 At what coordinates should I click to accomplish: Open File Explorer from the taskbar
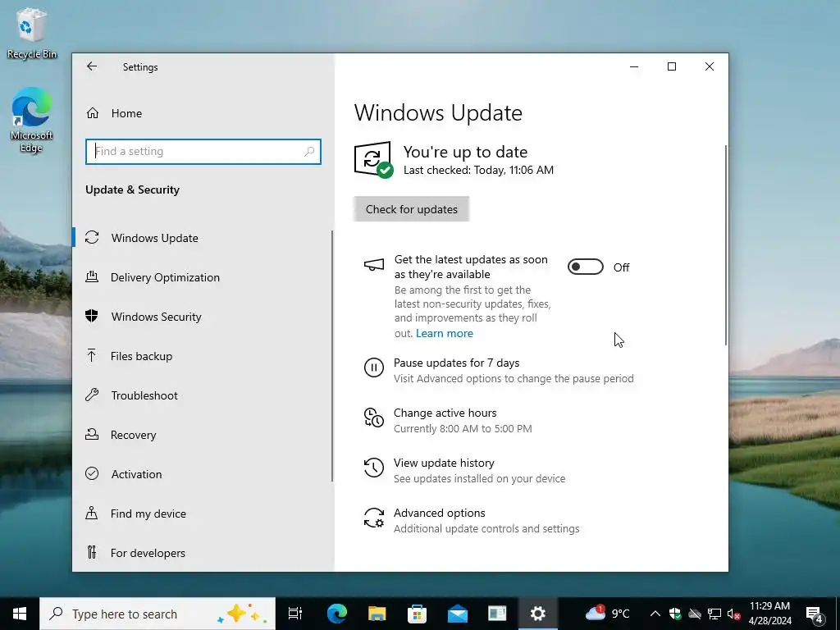[377, 614]
